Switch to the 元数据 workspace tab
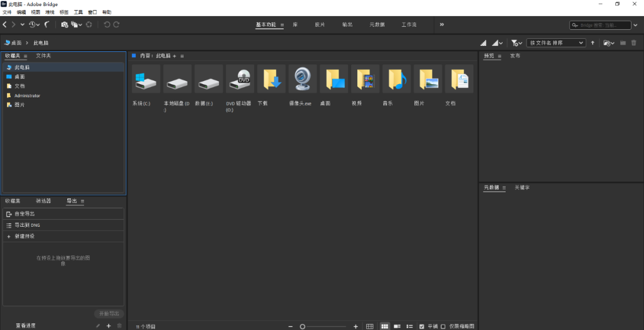 [x=377, y=24]
